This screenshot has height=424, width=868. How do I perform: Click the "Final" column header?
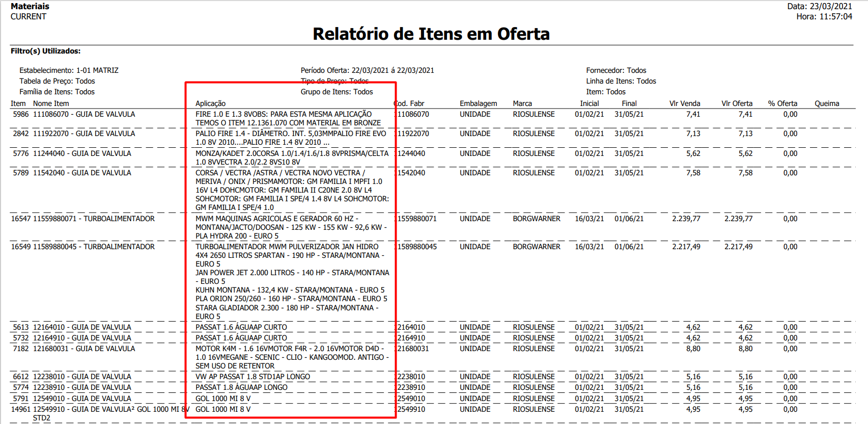pos(629,103)
